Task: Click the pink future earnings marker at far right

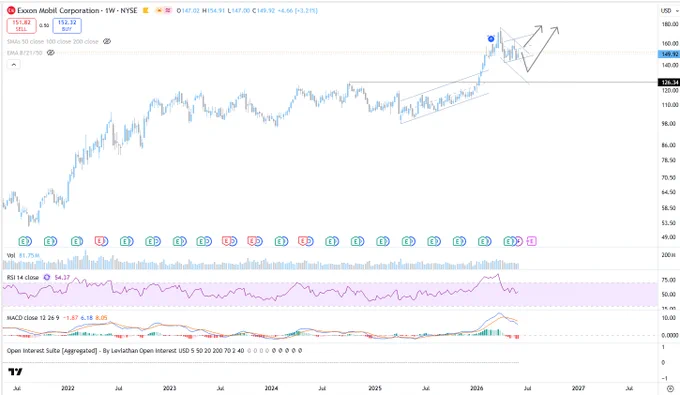Action: tap(532, 241)
